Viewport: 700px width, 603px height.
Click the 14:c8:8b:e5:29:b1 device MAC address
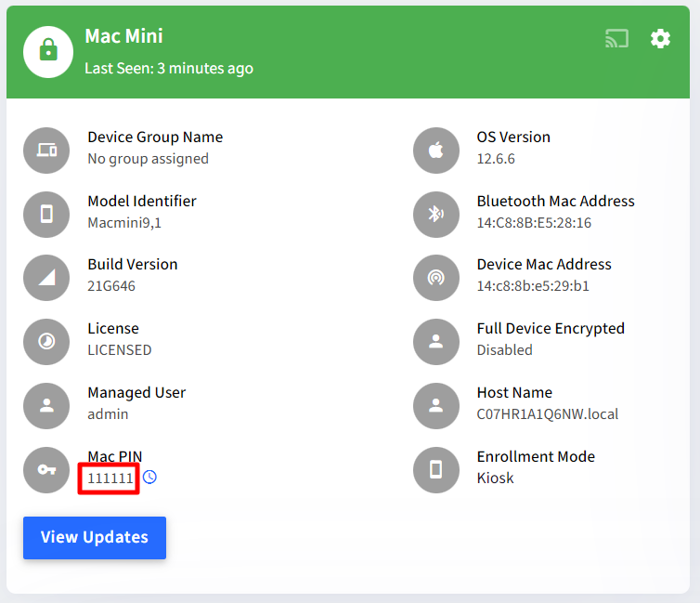[533, 286]
